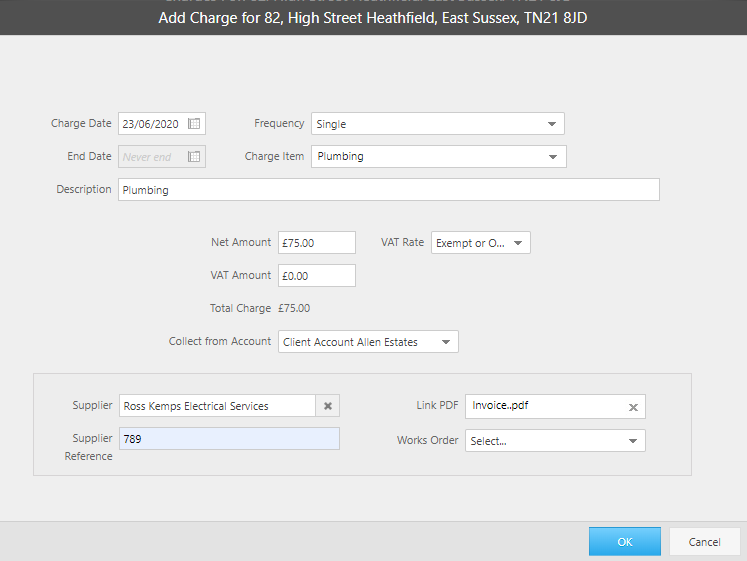Click the Net Amount field £75.00
Screen dimensions: 747x561
coord(317,242)
